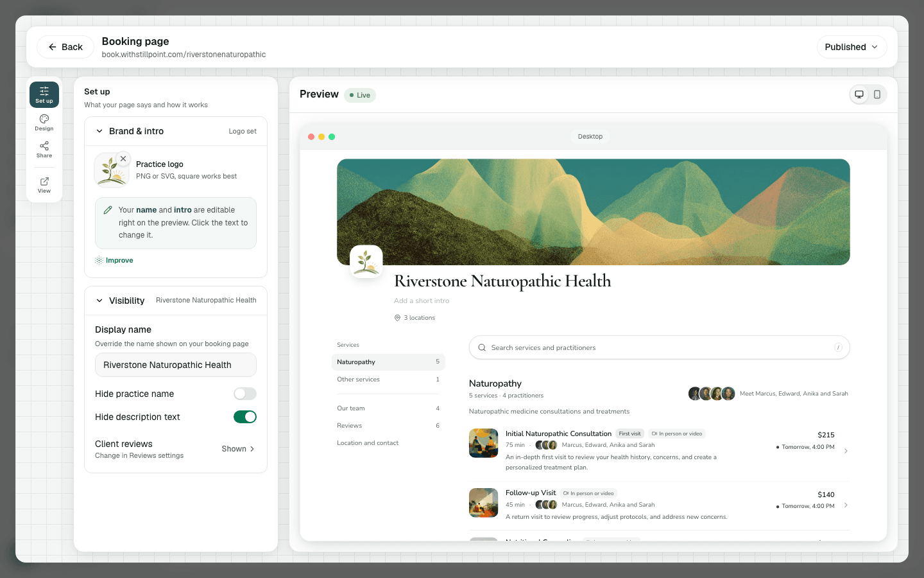
Task: Click Add a short intro text
Action: click(x=422, y=301)
